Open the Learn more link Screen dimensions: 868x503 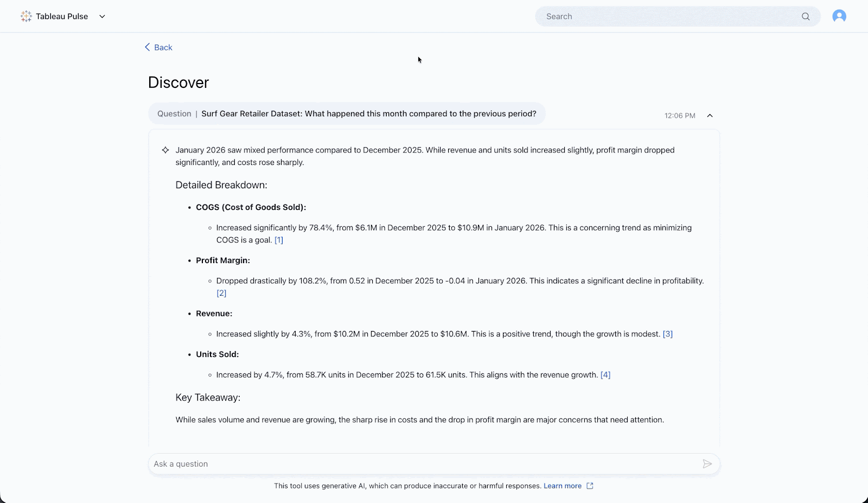[x=563, y=486]
